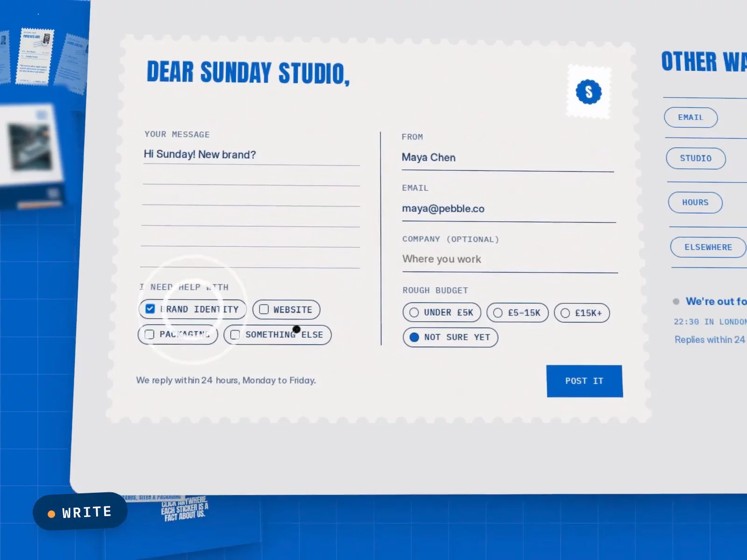Focus the Your Message text line

click(x=251, y=154)
